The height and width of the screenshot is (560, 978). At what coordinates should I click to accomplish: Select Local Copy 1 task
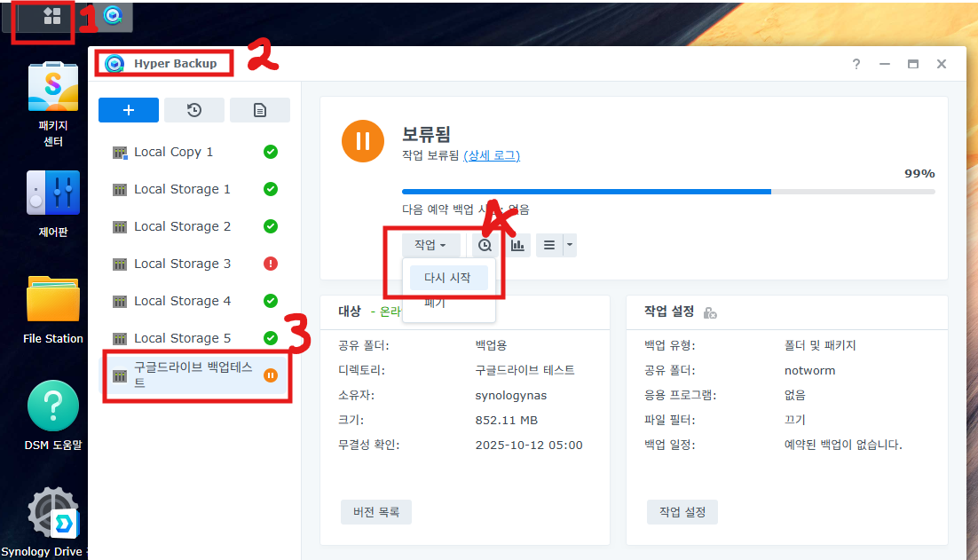[194, 152]
